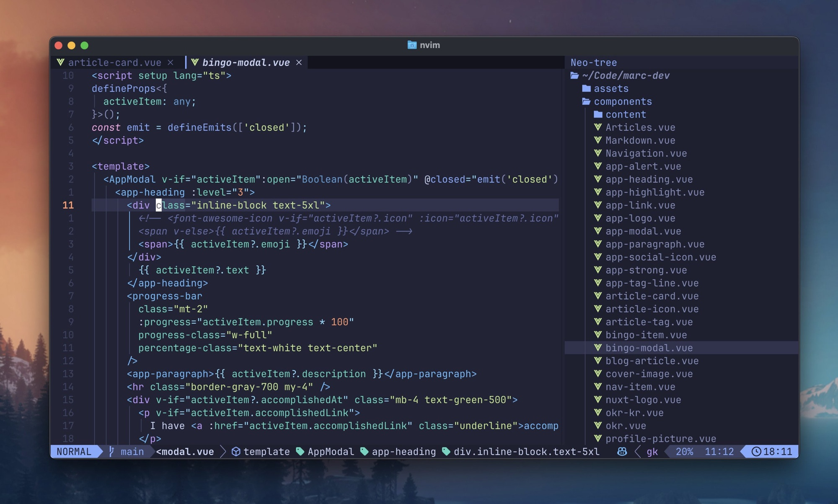Click the app-heading breadcrumb
This screenshot has width=838, height=504.
pos(404,452)
